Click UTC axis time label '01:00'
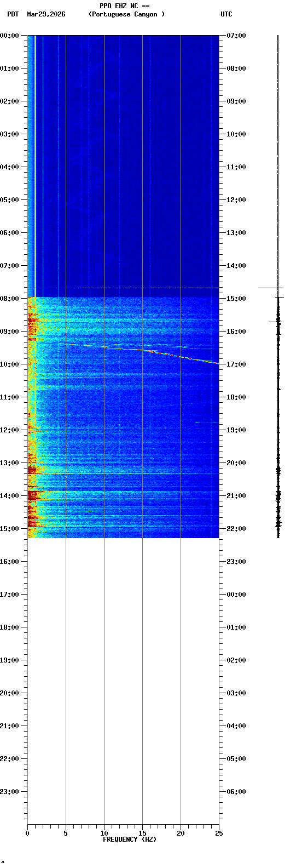 point(236,627)
